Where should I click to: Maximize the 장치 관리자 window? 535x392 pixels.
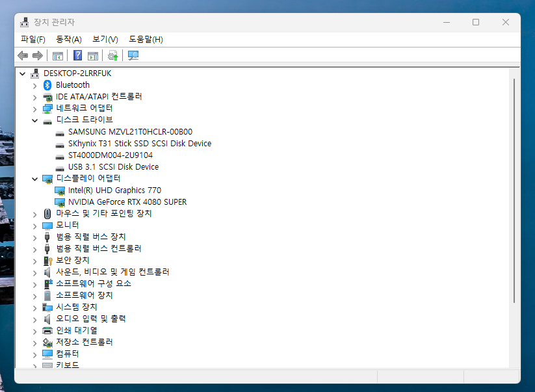476,22
